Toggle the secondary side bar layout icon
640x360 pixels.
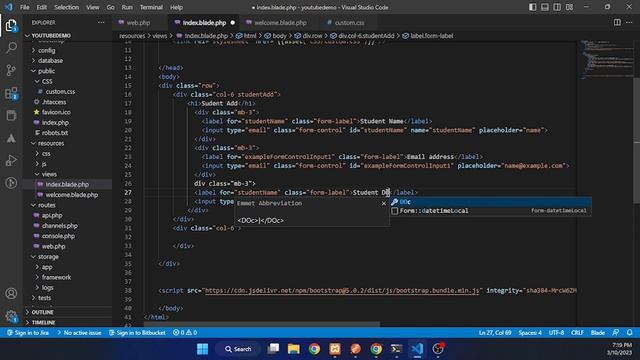(x=557, y=7)
